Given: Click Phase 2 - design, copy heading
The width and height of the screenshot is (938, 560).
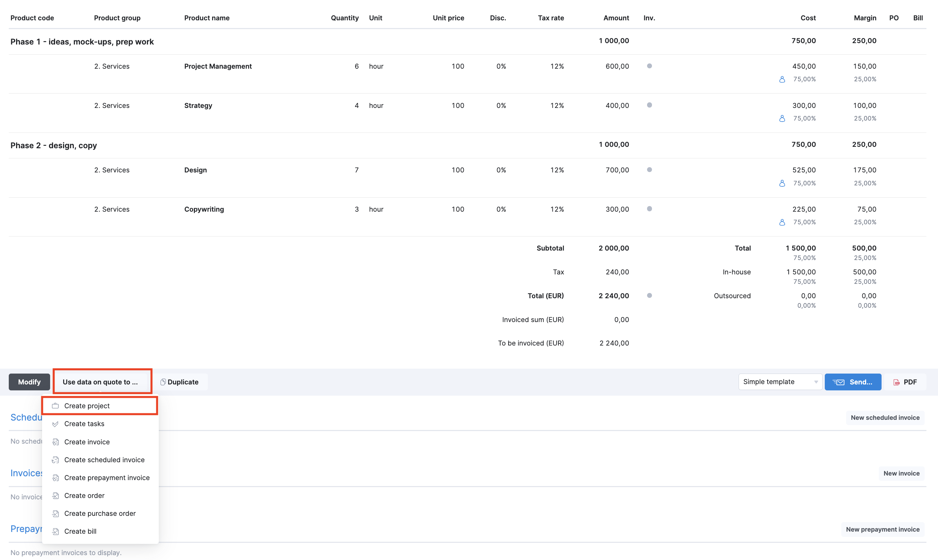Looking at the screenshot, I should pos(54,145).
